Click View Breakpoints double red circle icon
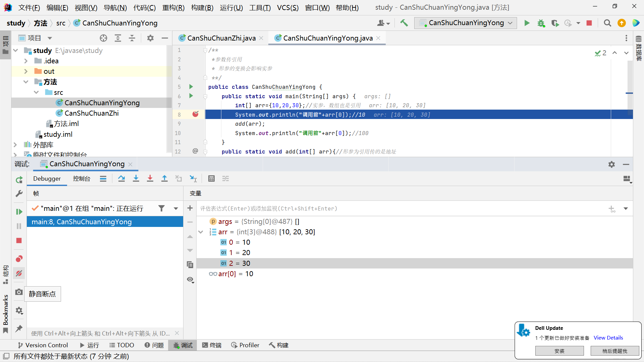644x362 pixels. click(x=19, y=259)
